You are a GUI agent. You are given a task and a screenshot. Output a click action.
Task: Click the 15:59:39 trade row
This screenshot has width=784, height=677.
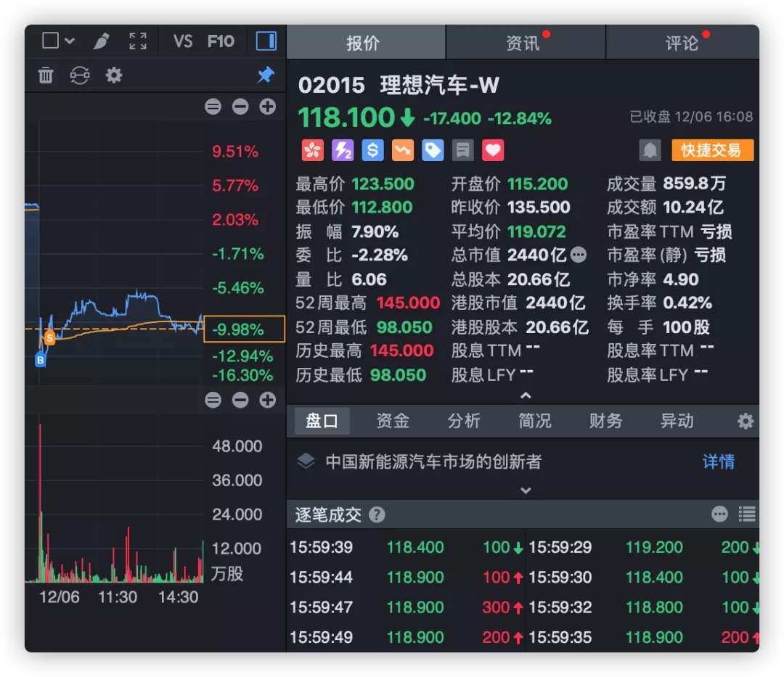(x=406, y=547)
